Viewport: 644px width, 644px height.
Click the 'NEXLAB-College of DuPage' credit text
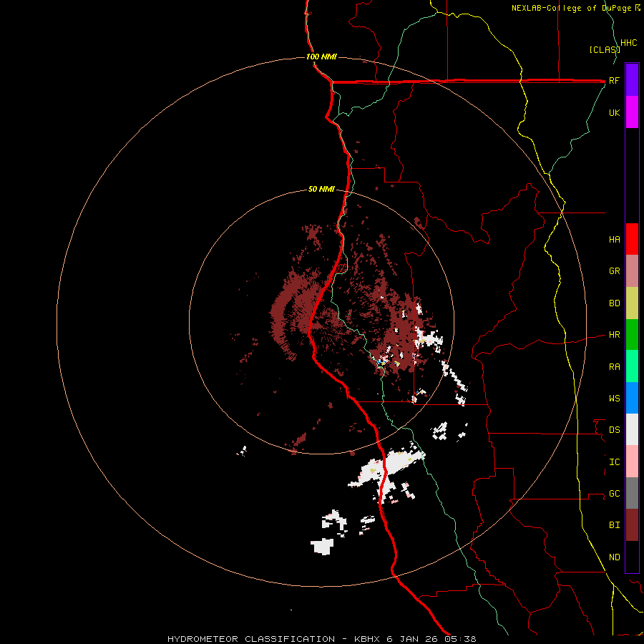pyautogui.click(x=571, y=8)
